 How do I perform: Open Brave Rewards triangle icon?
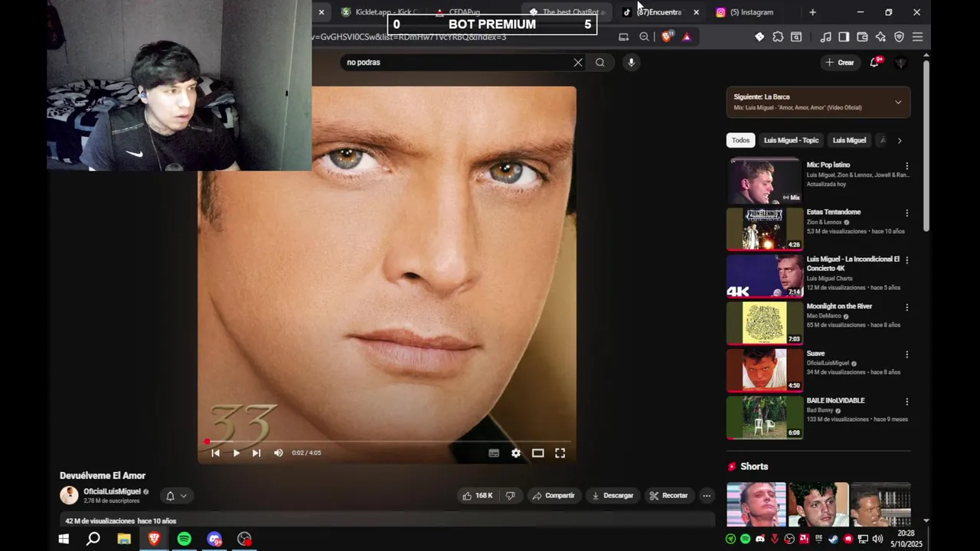tap(687, 37)
